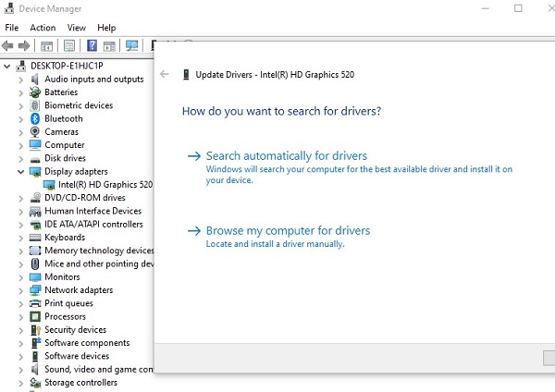Click the Properties toolbar icon
Screen dimensions: 555x392
69,45
